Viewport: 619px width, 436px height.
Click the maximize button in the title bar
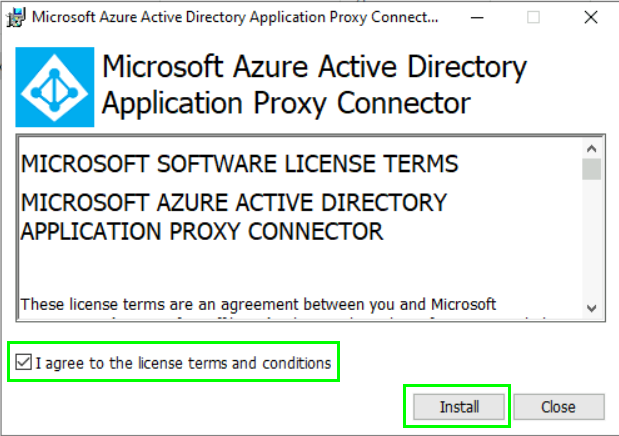(533, 17)
